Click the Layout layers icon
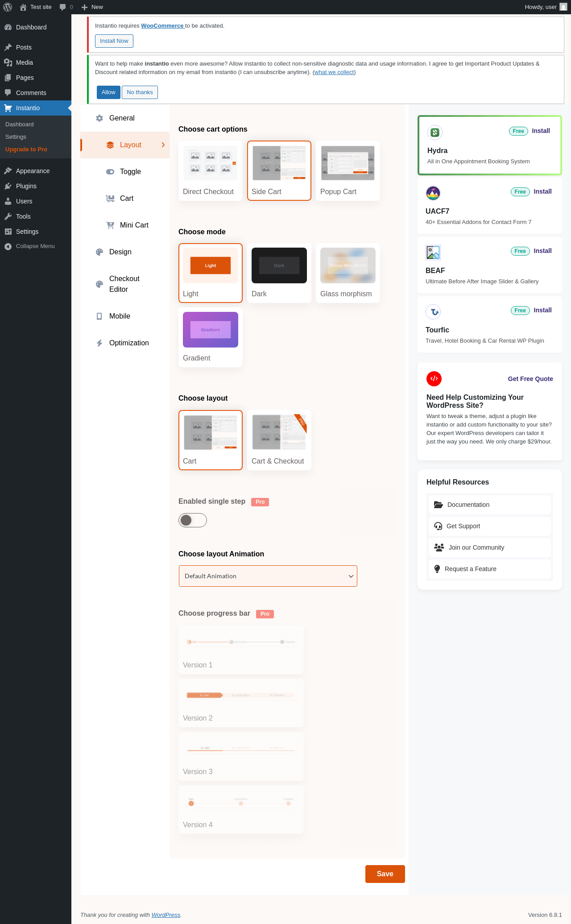The height and width of the screenshot is (924, 571). (110, 145)
